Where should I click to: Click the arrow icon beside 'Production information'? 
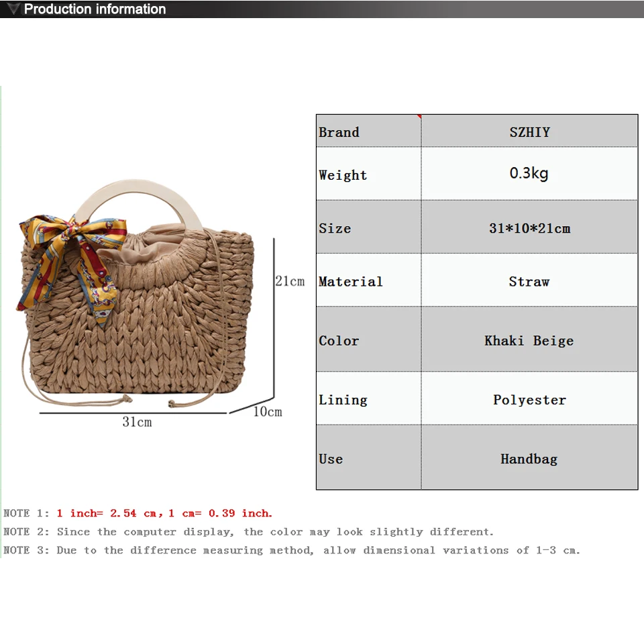click(13, 9)
